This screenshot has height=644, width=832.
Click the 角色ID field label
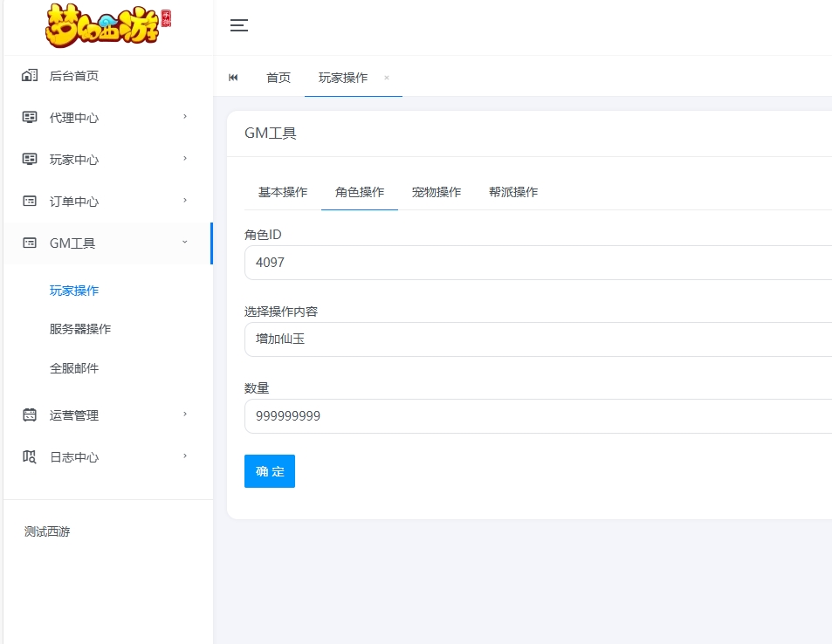tap(263, 235)
